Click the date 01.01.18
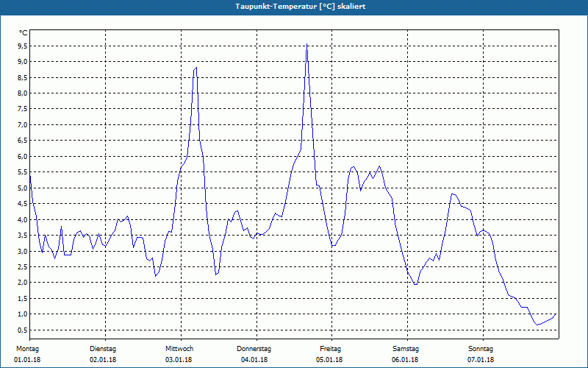The height and width of the screenshot is (368, 588). click(27, 360)
